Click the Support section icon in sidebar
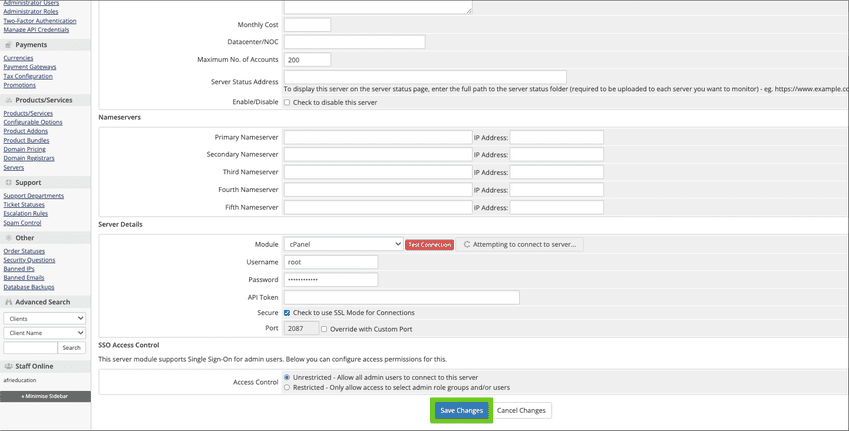The image size is (849, 431). point(8,183)
